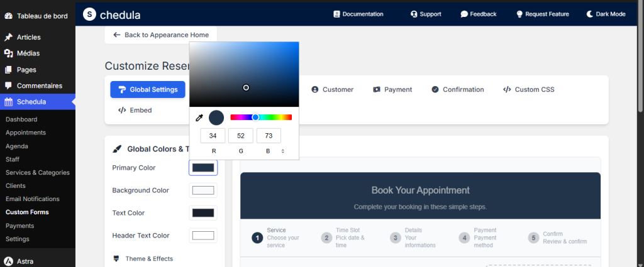The width and height of the screenshot is (644, 267).
Task: Click the red R value input field
Action: pos(213,136)
